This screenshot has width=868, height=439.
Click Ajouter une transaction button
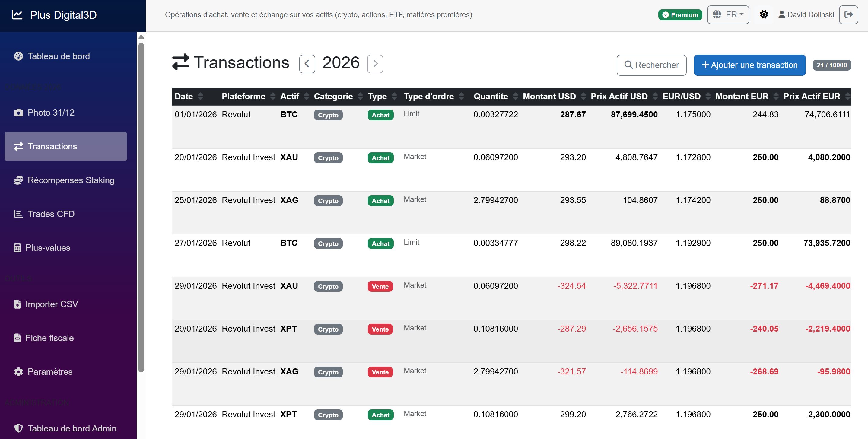749,65
